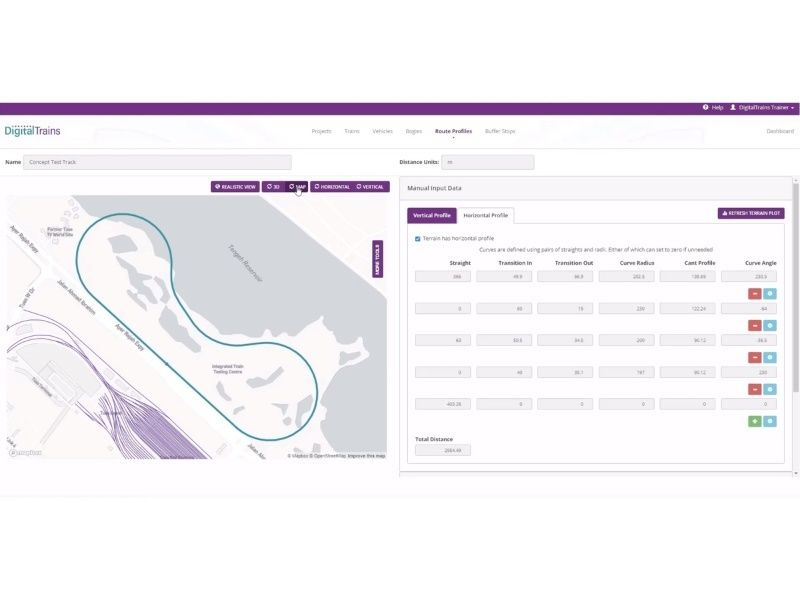Click the Mapbox logo on the map

point(26,453)
